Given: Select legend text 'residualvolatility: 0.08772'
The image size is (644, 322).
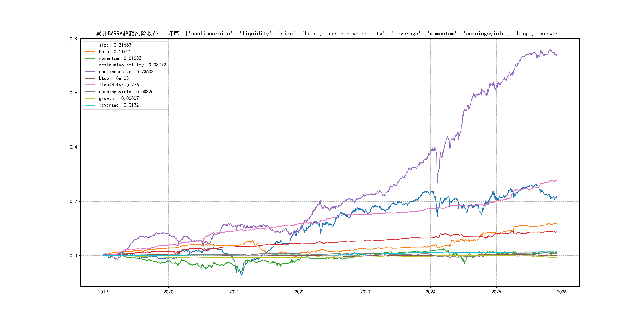Looking at the screenshot, I should click(132, 65).
